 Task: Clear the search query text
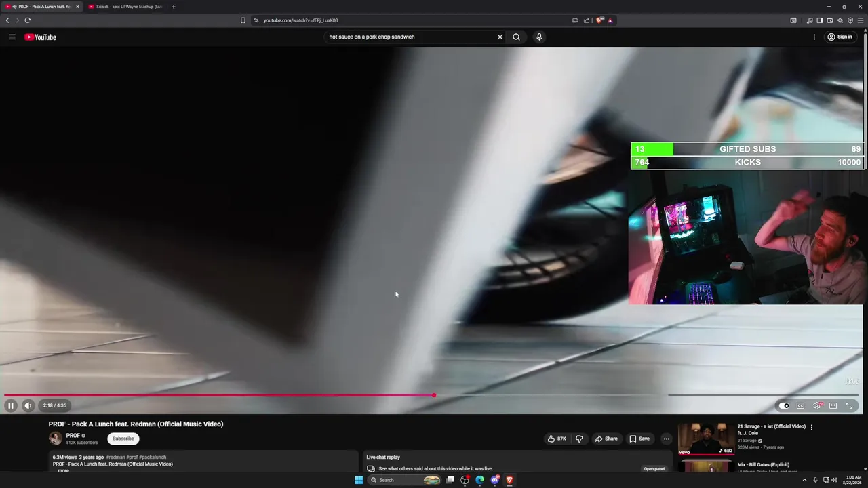tap(500, 37)
